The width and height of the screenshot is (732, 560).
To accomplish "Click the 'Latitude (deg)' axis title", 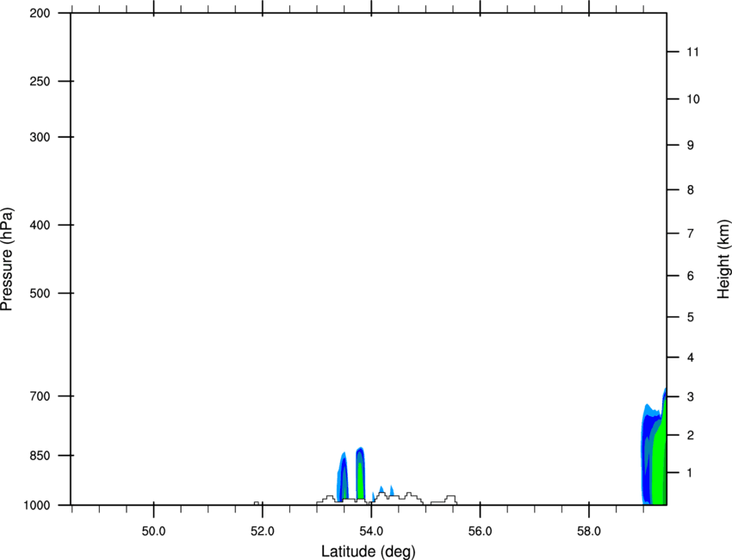I will [368, 551].
